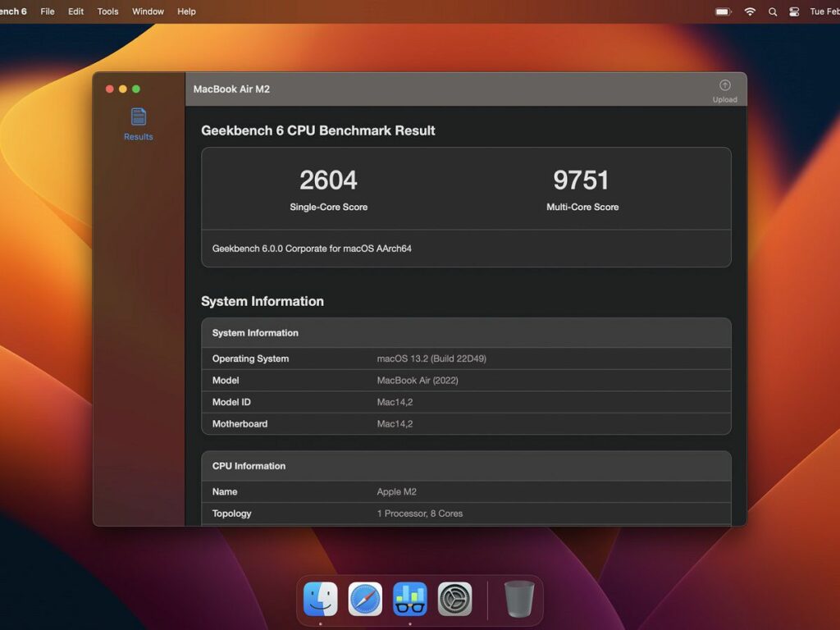Click the Geekbench 6 app menu
Image resolution: width=840 pixels, height=630 pixels.
pos(13,11)
